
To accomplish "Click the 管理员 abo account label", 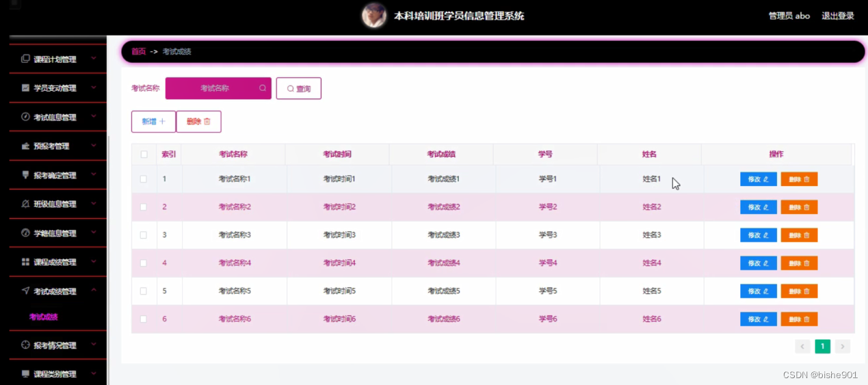I will click(789, 16).
